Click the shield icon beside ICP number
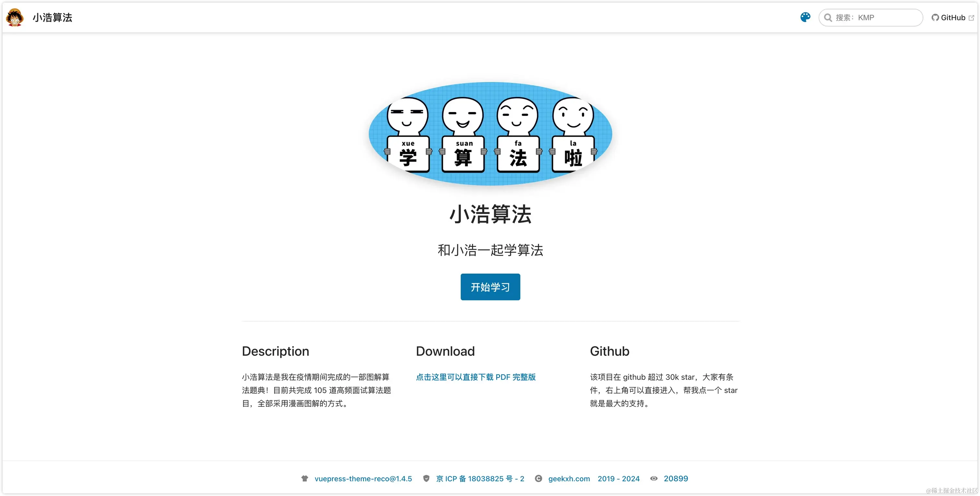This screenshot has height=496, width=980. point(426,479)
